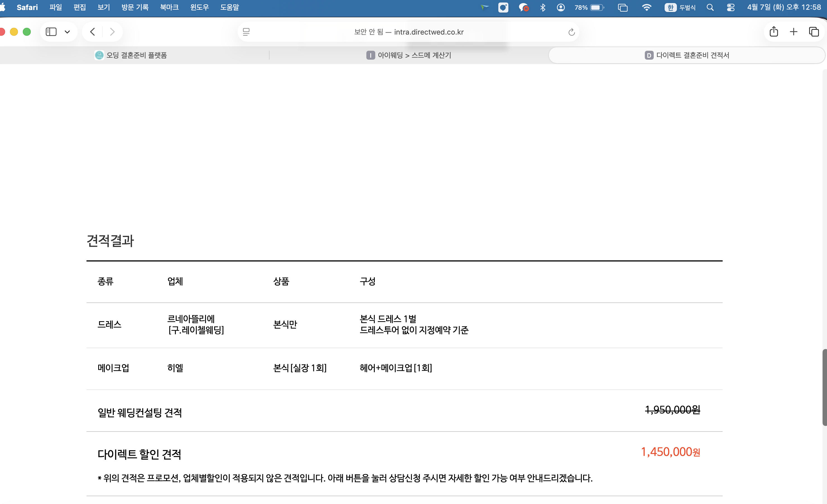Open the Reader view icon in address bar

point(246,31)
